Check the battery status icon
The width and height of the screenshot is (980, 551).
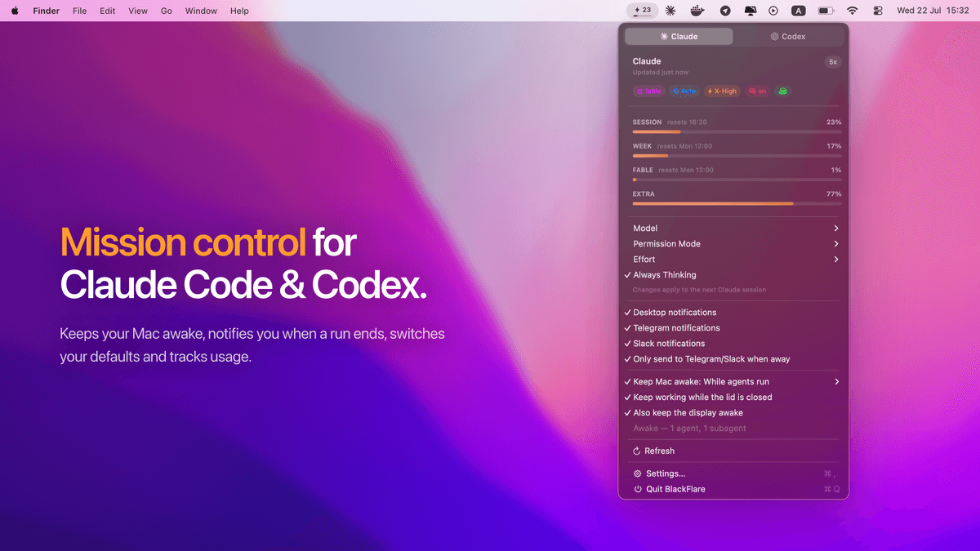(x=826, y=11)
